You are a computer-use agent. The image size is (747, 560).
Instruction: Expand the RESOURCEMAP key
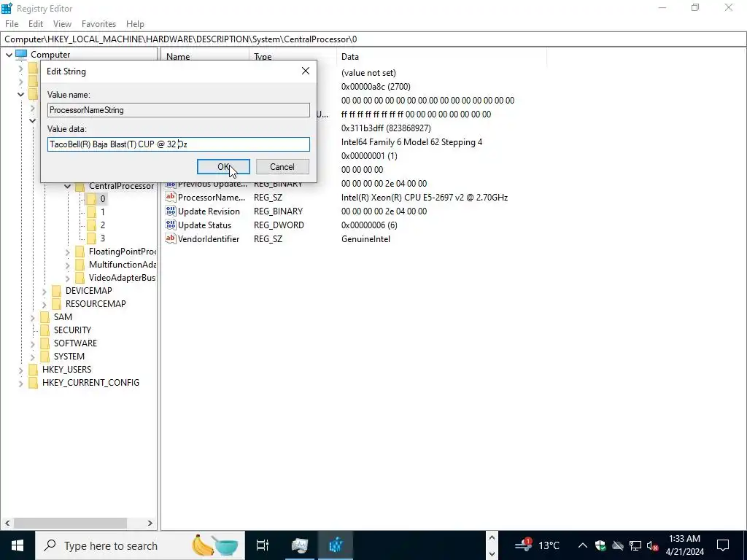coord(44,304)
